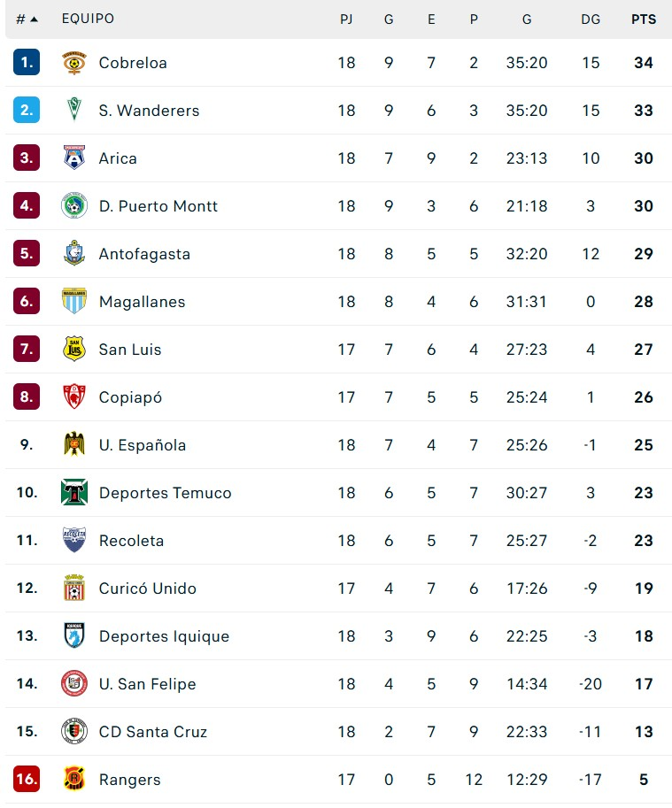
Task: Select the D. Puerto Montt crest
Action: point(74,205)
